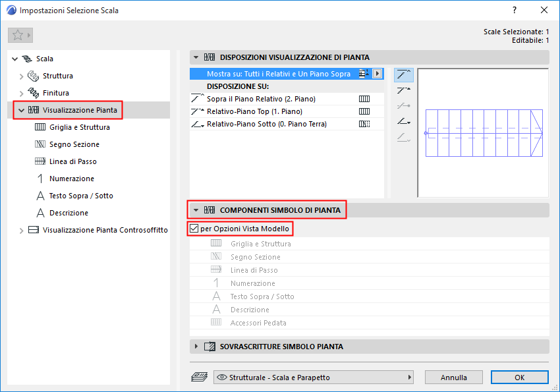Click symbol icon of Sopra il Piano Relativo row
Image resolution: width=560 pixels, height=392 pixels.
click(364, 99)
